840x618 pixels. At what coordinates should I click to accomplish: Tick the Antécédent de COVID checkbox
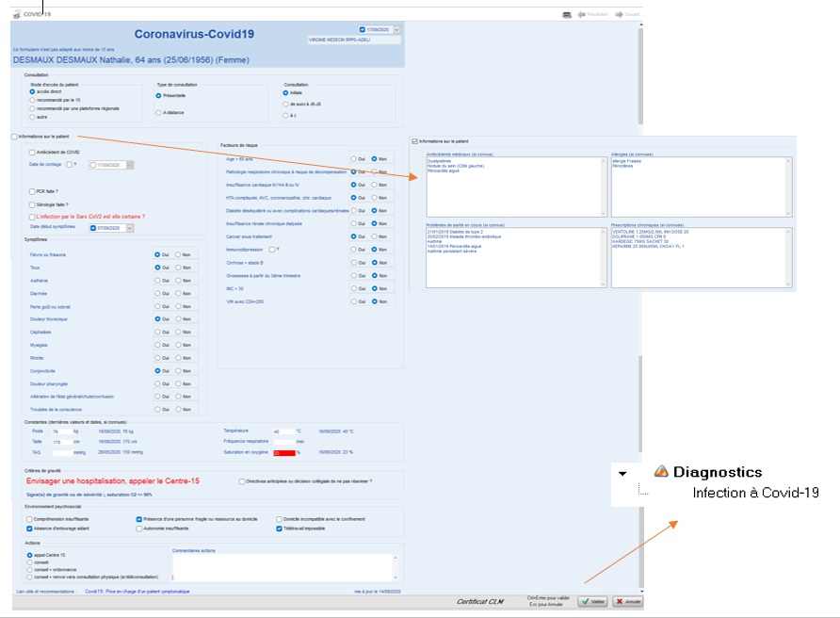pyautogui.click(x=33, y=152)
